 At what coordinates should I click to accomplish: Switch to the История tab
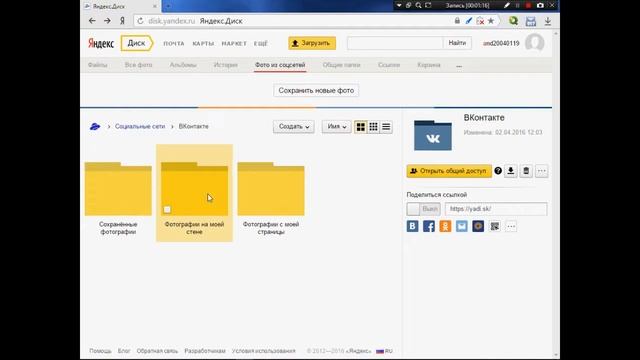tap(225, 65)
